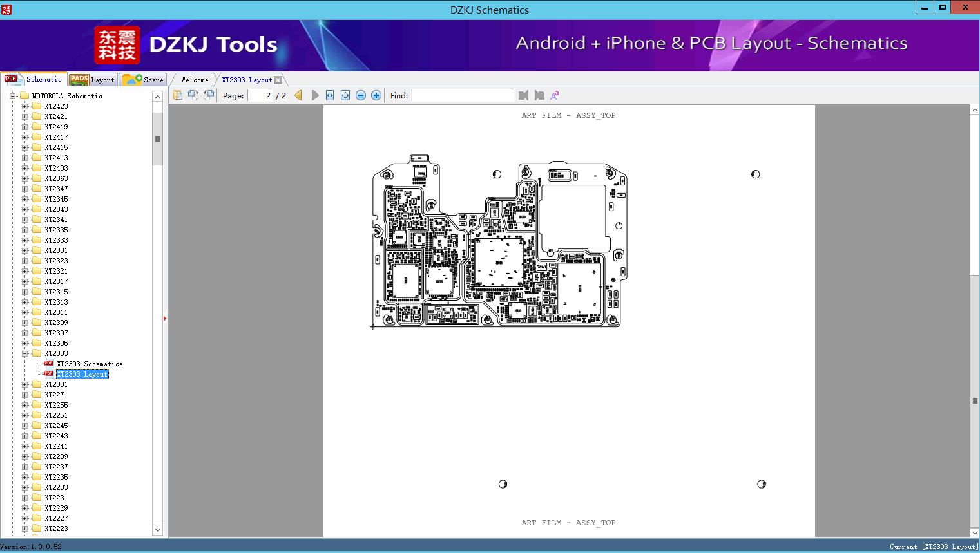Select the XT2245 folder

click(56, 426)
